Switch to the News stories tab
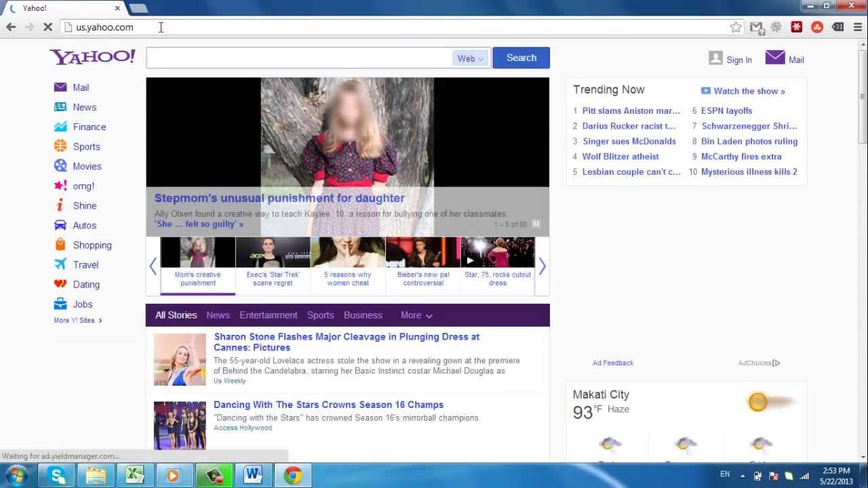Image resolution: width=868 pixels, height=488 pixels. click(218, 315)
